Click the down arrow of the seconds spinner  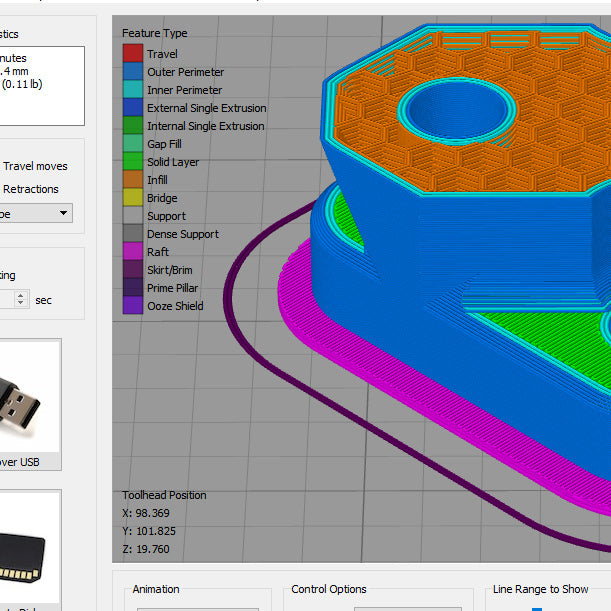pyautogui.click(x=21, y=304)
